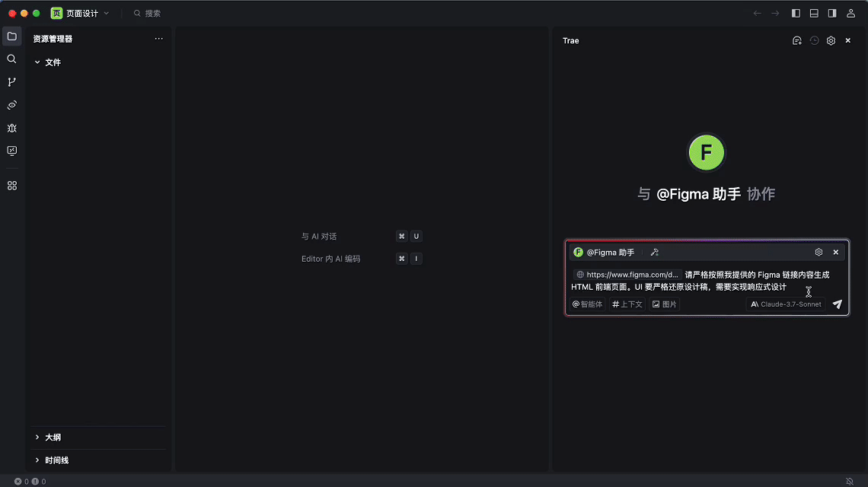Image resolution: width=868 pixels, height=487 pixels.
Task: Toggle the right AI sidebar layout
Action: tap(832, 14)
